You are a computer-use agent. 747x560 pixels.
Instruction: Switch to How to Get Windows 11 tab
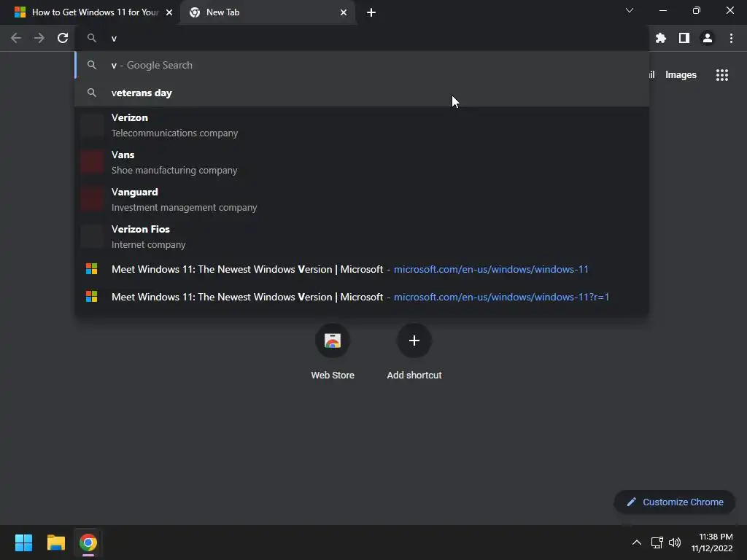90,12
